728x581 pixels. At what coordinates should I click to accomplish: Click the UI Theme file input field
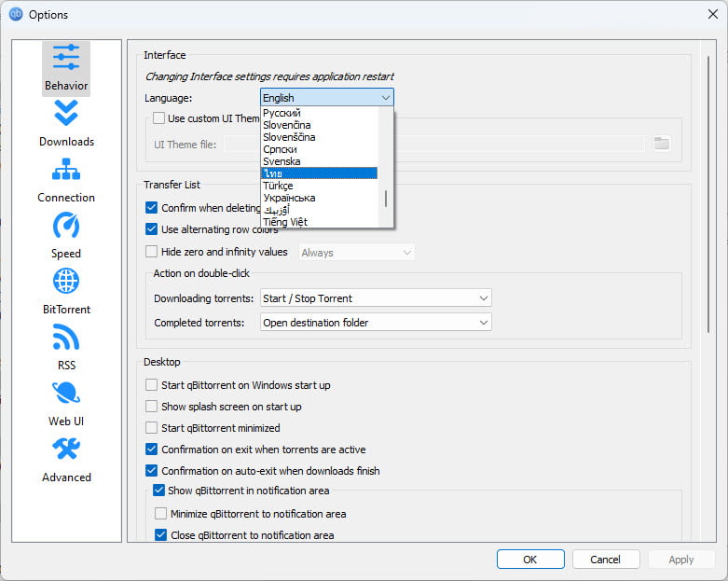click(434, 144)
